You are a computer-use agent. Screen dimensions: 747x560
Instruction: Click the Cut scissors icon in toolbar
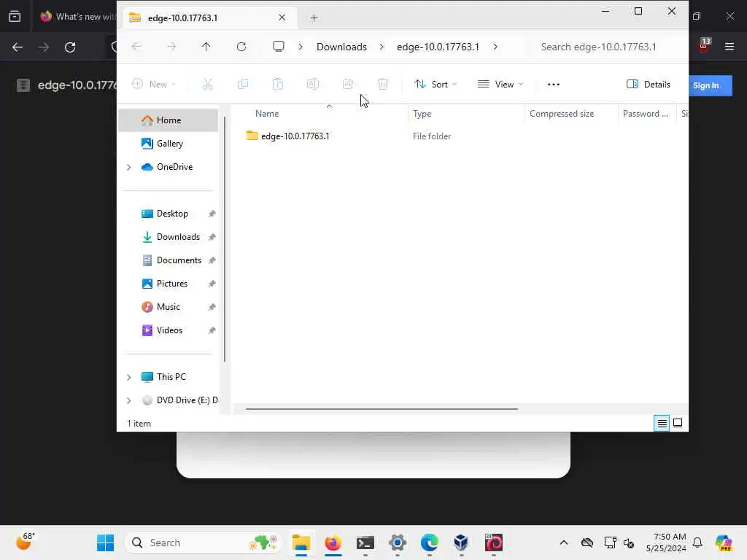207,85
